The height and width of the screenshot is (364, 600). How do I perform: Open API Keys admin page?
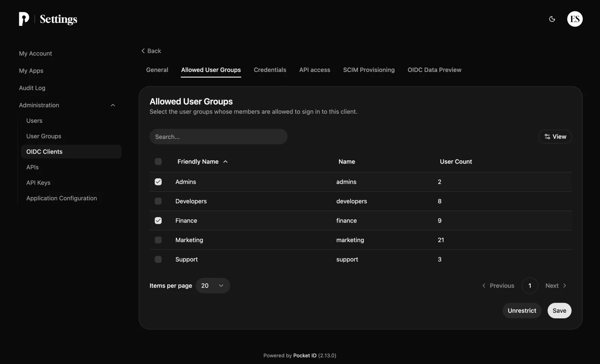[x=38, y=183]
